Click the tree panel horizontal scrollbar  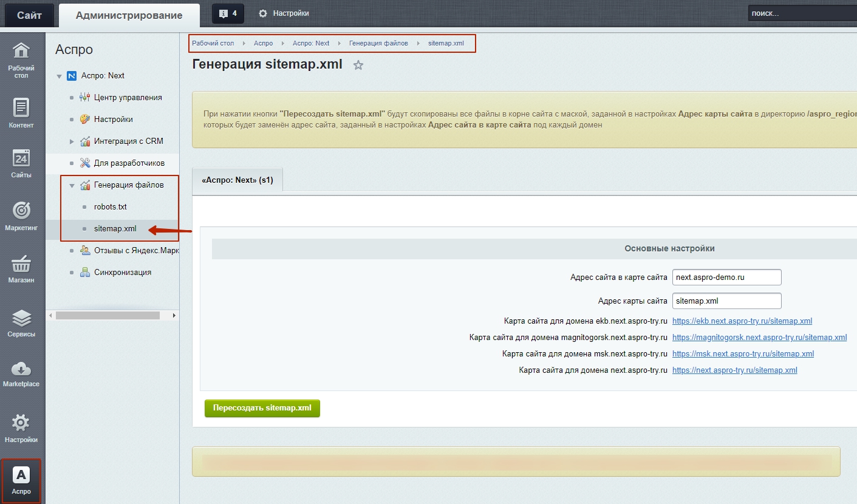click(x=108, y=316)
